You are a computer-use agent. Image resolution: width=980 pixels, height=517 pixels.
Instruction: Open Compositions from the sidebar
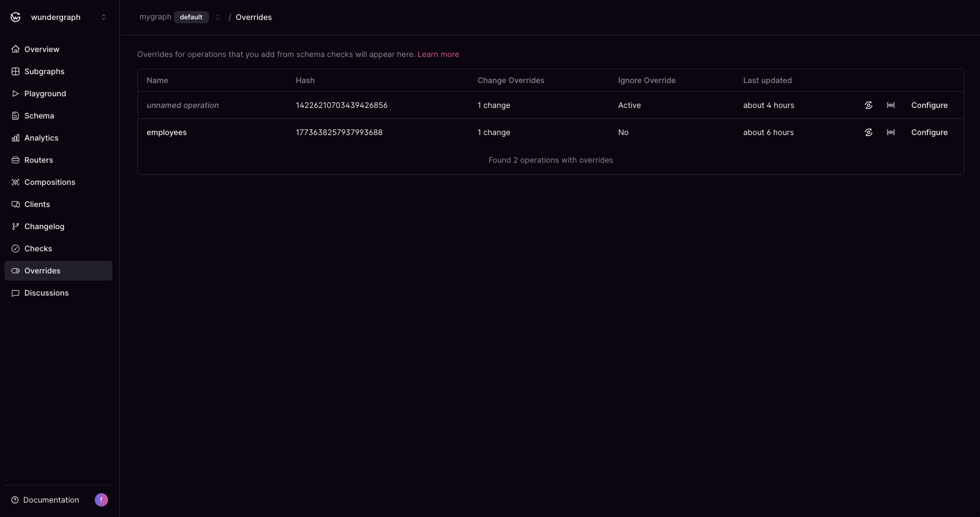49,182
